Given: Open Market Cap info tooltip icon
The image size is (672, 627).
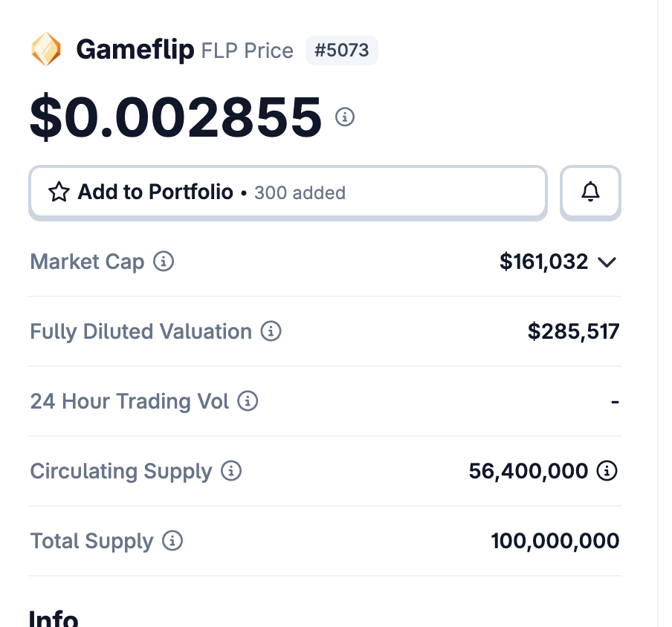Looking at the screenshot, I should tap(164, 261).
